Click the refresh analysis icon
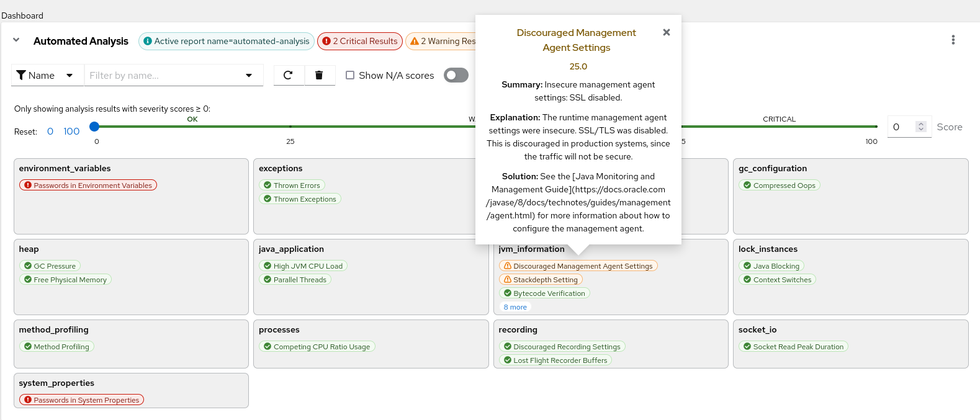 pyautogui.click(x=288, y=75)
